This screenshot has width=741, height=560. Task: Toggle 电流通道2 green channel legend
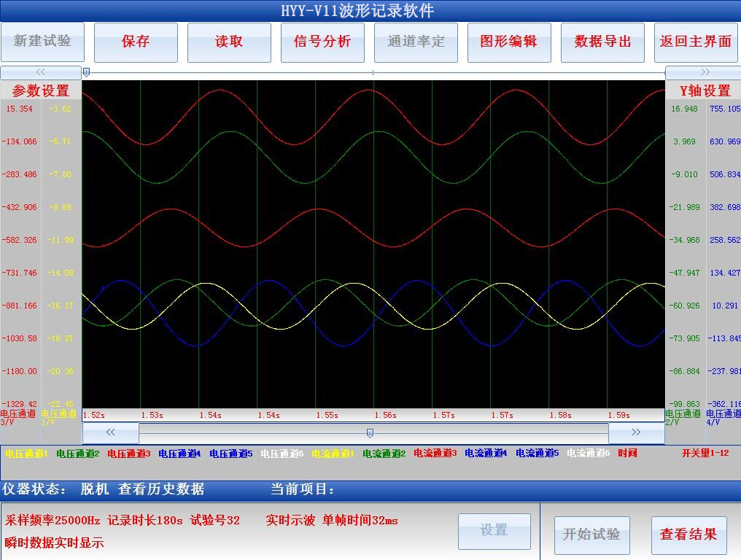tap(384, 454)
